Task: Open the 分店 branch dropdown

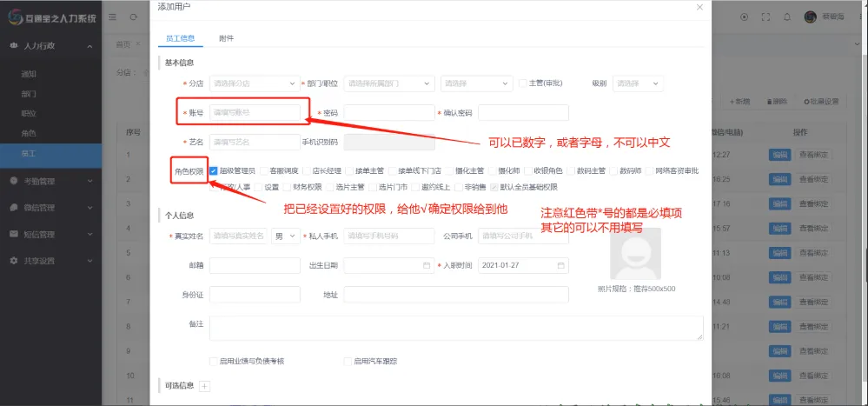Action: tap(254, 83)
